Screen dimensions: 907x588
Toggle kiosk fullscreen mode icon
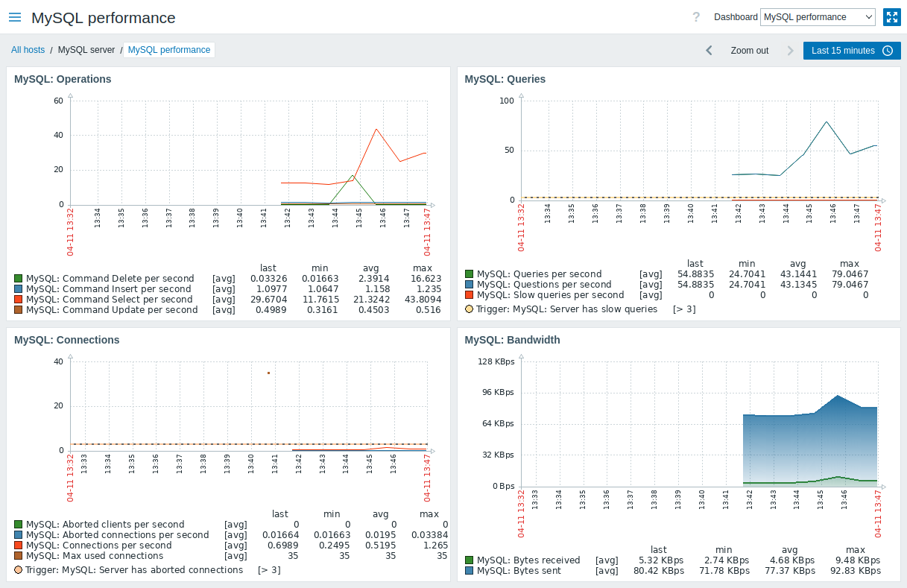(891, 17)
